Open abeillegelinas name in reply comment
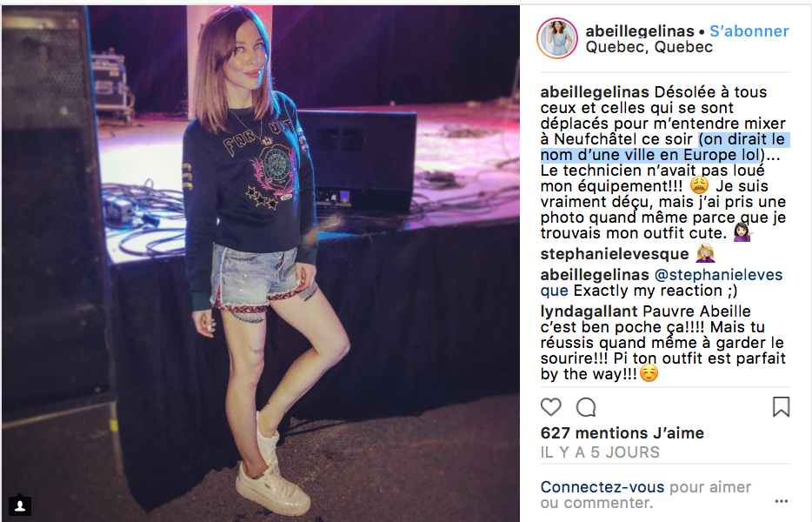Screen dimensions: 812x522 pyautogui.click(x=595, y=275)
